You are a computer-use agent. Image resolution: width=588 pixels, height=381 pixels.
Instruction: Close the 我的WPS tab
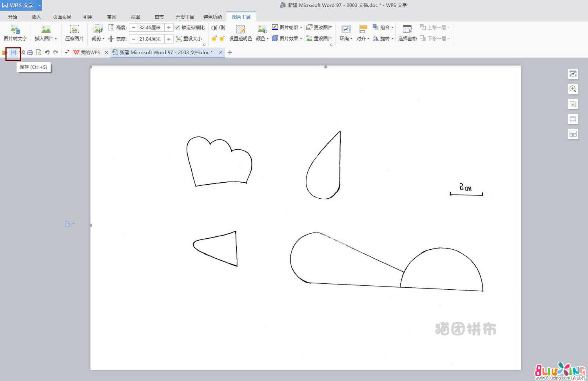(x=106, y=53)
